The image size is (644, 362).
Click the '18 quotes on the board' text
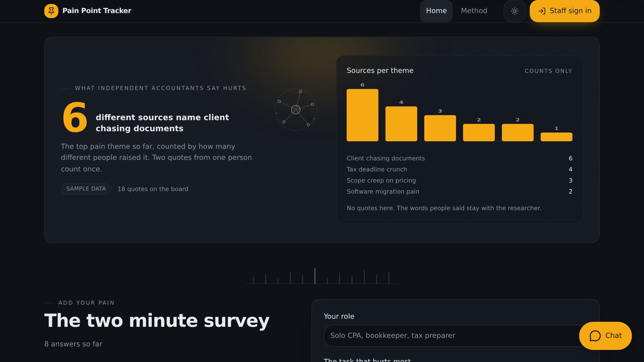point(153,189)
